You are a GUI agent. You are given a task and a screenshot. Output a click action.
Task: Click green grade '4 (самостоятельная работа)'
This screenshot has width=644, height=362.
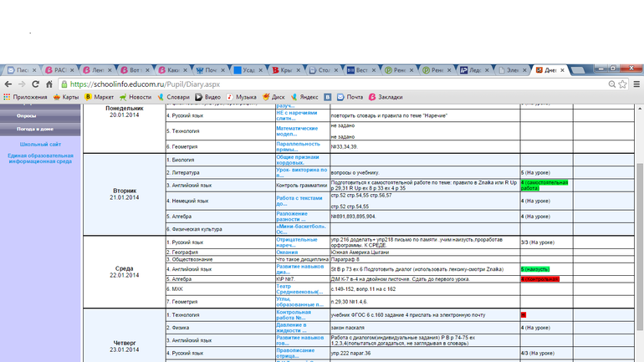[x=544, y=185]
